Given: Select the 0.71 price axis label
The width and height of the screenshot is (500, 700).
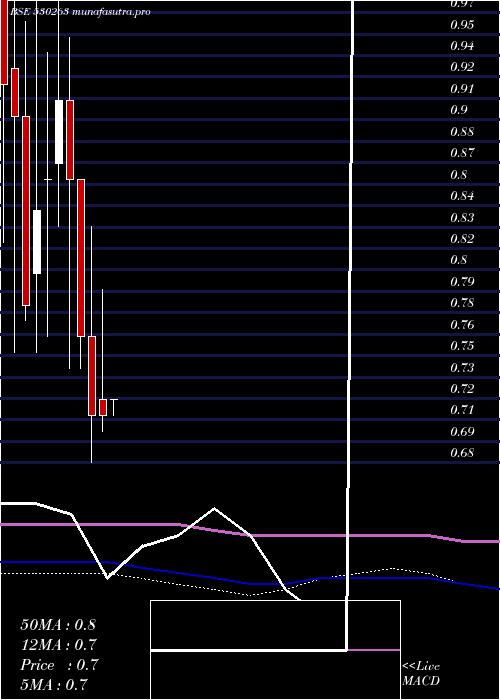Looking at the screenshot, I should (462, 410).
